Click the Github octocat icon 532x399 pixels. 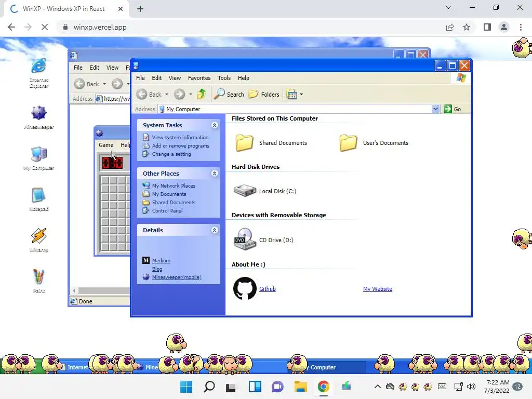pyautogui.click(x=245, y=289)
